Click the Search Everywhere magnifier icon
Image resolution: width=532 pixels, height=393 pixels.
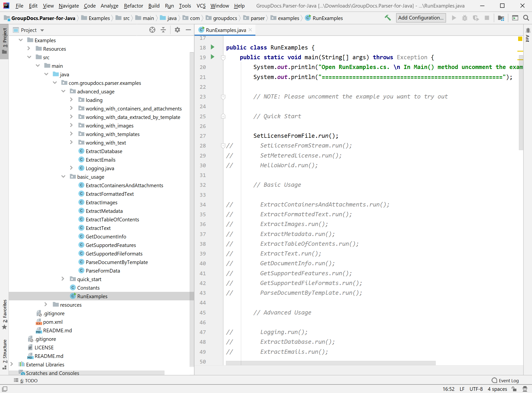[x=526, y=18]
